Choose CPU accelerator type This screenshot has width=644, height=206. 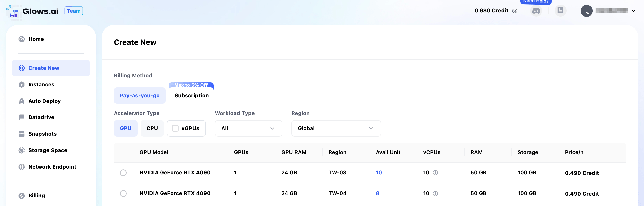(x=152, y=128)
